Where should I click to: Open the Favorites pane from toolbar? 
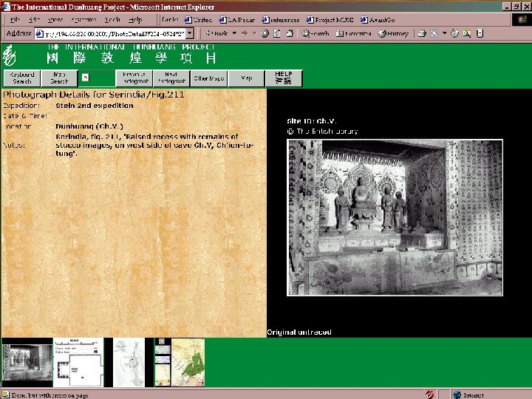353,33
